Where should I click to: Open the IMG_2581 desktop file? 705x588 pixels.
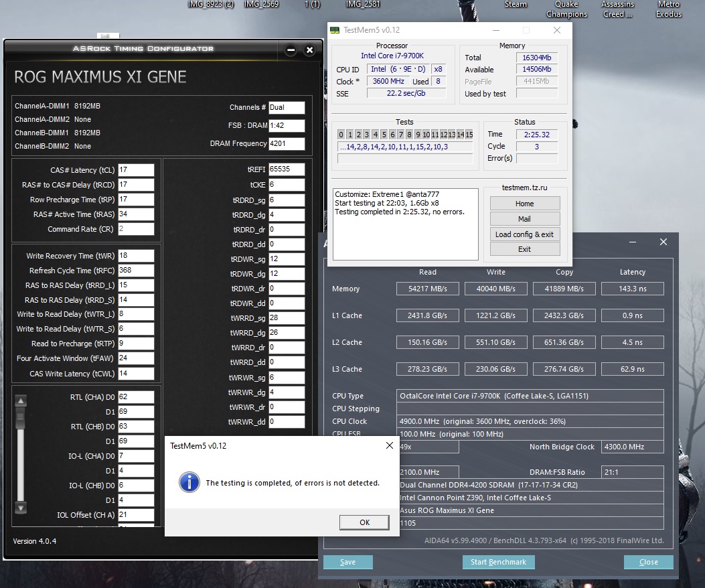coord(362,5)
